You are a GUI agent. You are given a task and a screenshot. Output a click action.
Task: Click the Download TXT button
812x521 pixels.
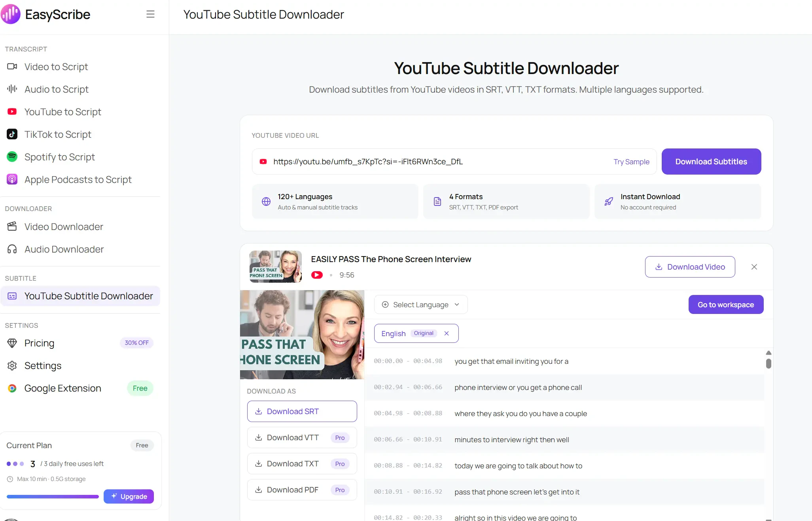click(302, 464)
